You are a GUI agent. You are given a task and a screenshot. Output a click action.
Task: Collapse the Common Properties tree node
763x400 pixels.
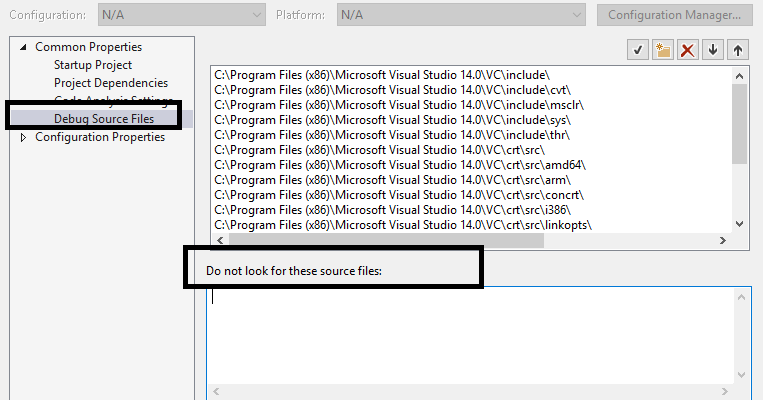tap(24, 47)
